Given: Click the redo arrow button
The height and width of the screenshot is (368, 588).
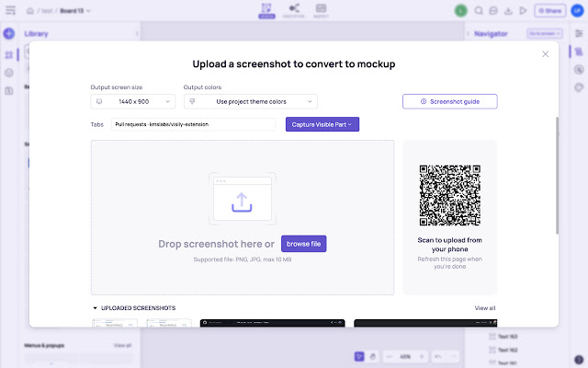Looking at the screenshot, I should 453,356.
